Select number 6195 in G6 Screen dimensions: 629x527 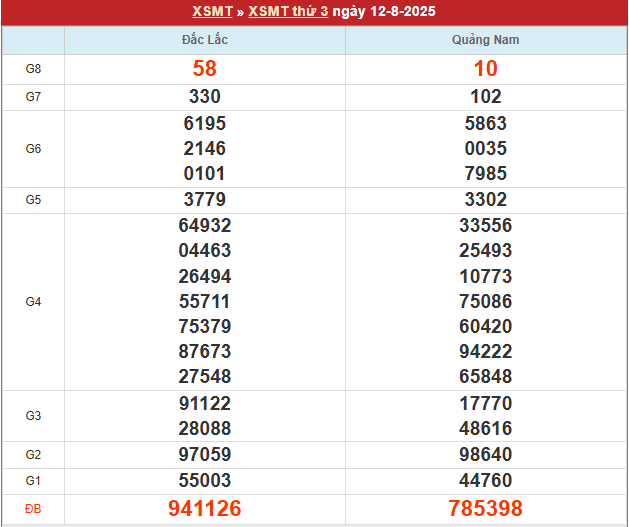click(x=205, y=123)
